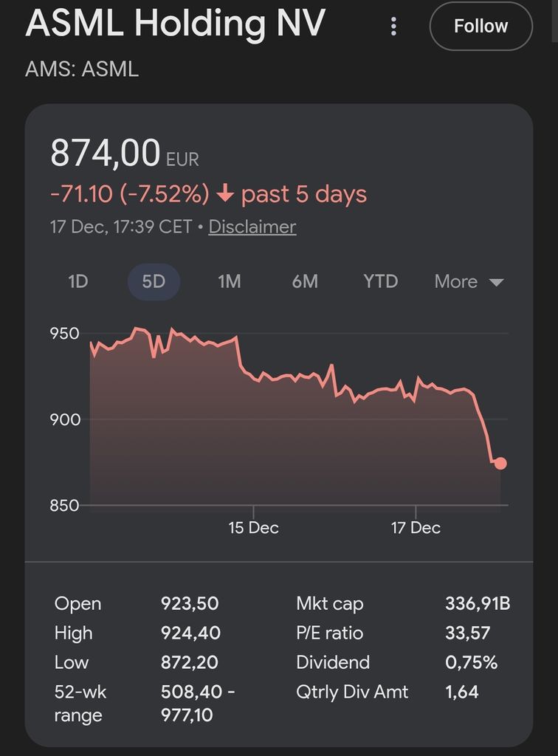Follow ASML Holding NV stock
Screen dimensions: 558x756
pyautogui.click(x=480, y=27)
